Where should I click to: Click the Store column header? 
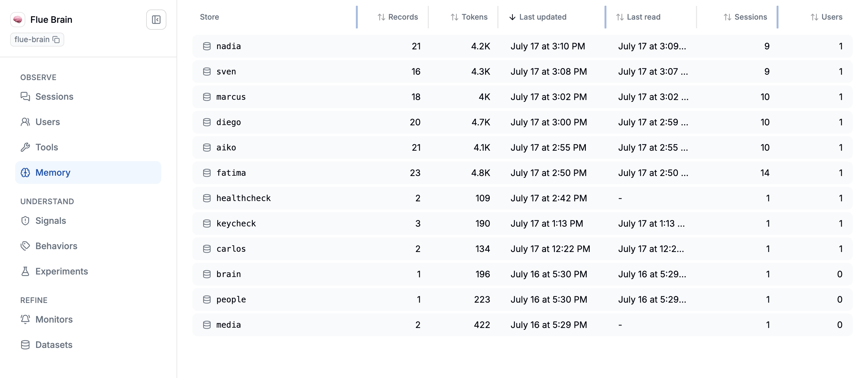coord(209,17)
